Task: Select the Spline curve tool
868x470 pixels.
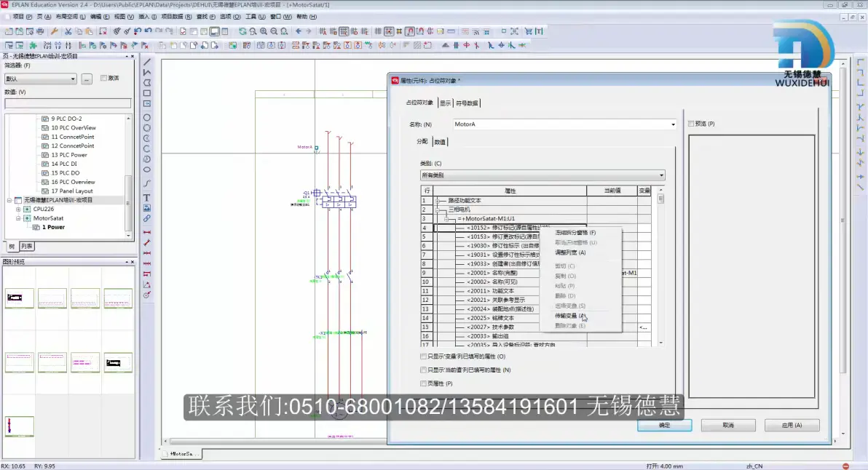Action: (x=147, y=183)
